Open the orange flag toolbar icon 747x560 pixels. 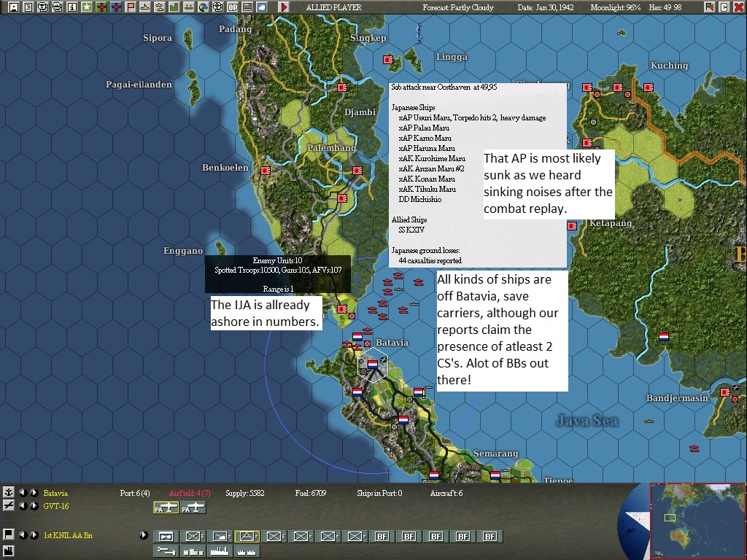tap(130, 7)
